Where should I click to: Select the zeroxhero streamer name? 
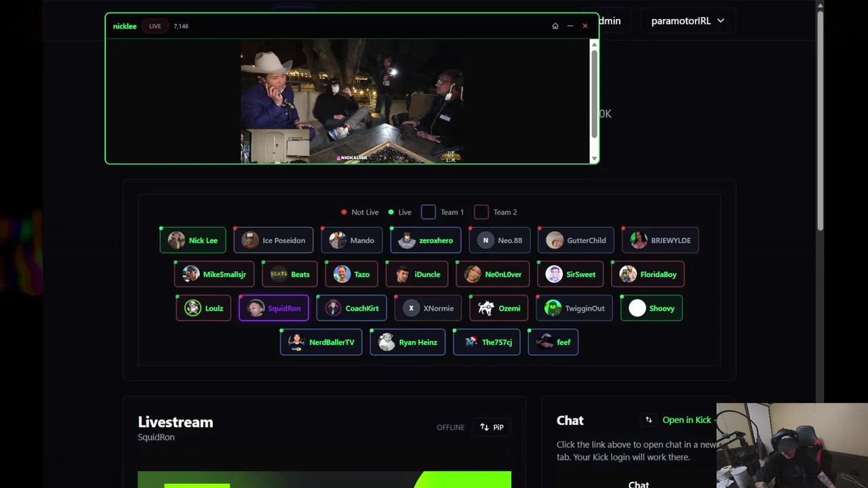click(436, 241)
